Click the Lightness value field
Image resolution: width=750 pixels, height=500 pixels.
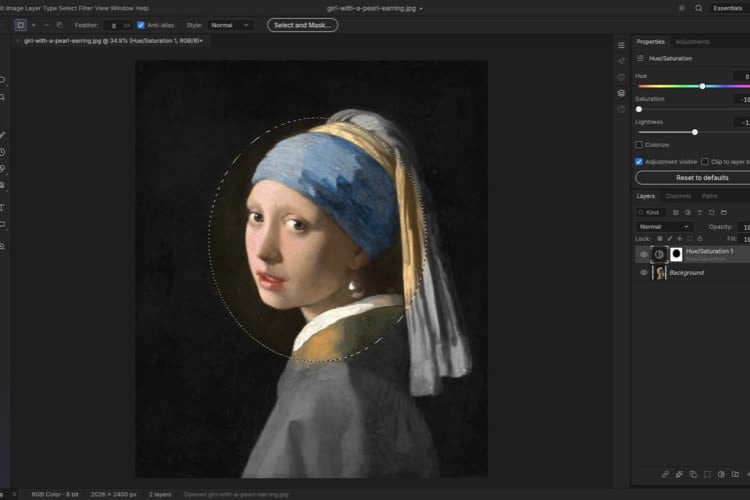pyautogui.click(x=742, y=123)
